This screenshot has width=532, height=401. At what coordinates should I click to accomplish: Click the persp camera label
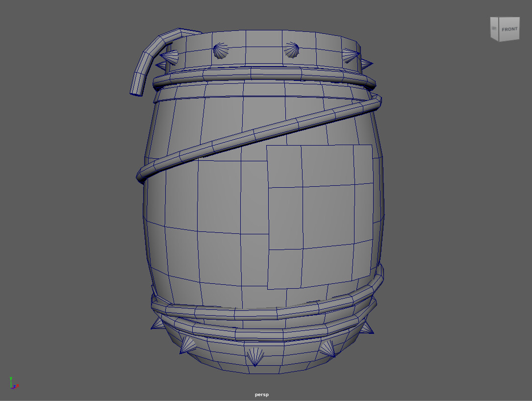pos(261,394)
